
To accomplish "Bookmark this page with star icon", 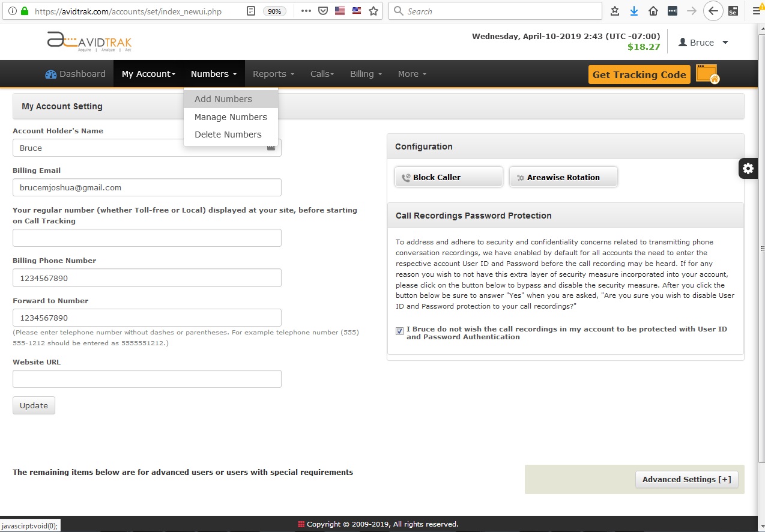I will (x=373, y=11).
